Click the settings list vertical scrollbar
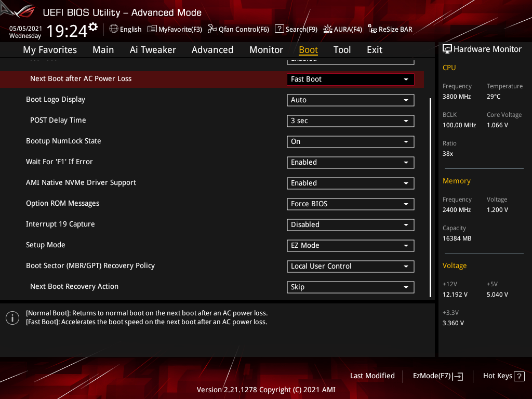Viewport: 532px width, 399px height. click(x=430, y=197)
